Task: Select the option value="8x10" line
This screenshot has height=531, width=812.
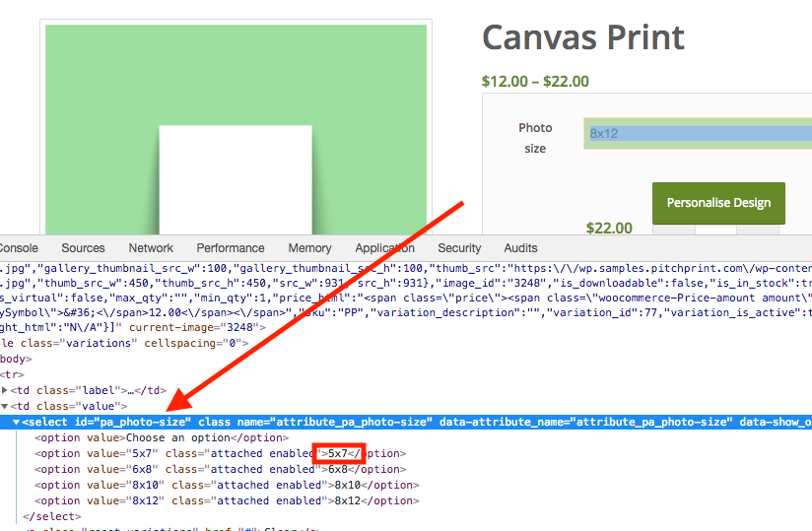Action: coord(227,486)
